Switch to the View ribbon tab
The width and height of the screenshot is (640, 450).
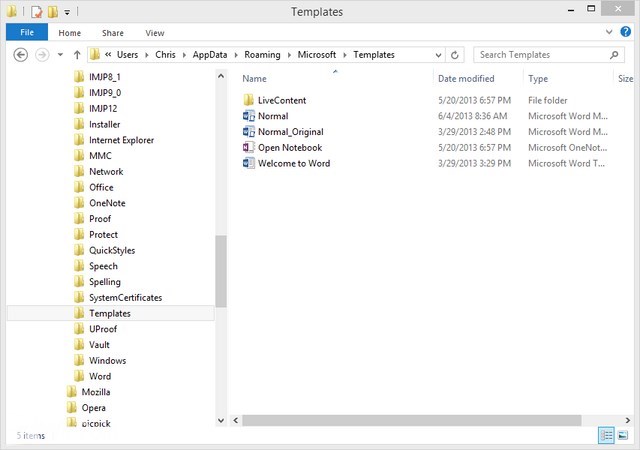(155, 33)
